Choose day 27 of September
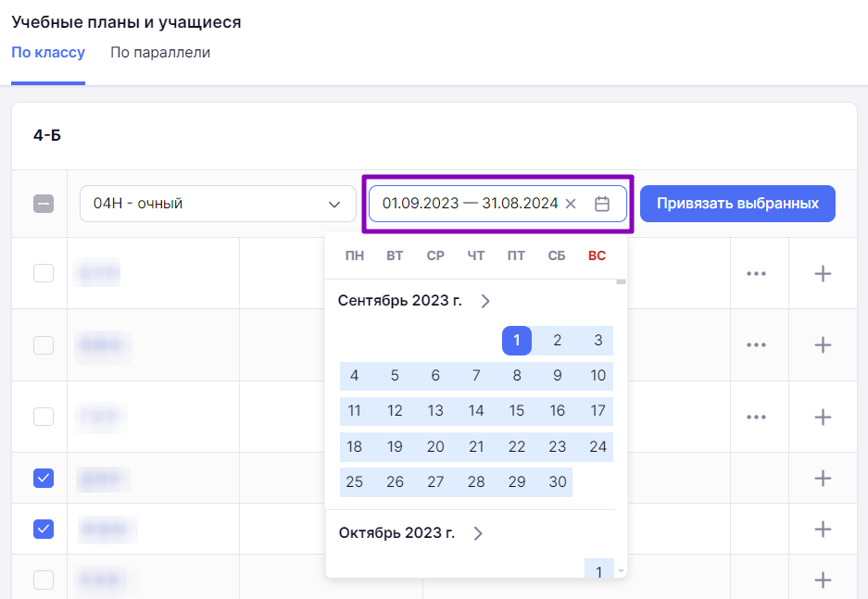The height and width of the screenshot is (599, 868). 435,482
